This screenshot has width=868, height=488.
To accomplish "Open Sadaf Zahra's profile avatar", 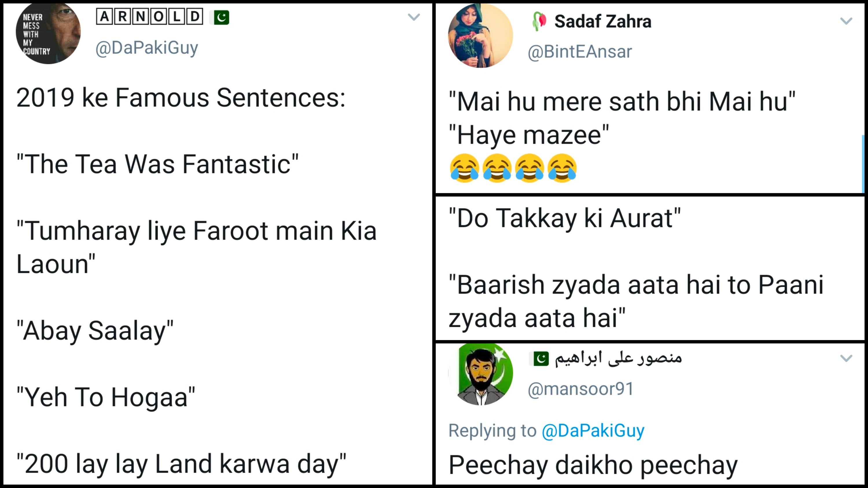I will pos(481,36).
